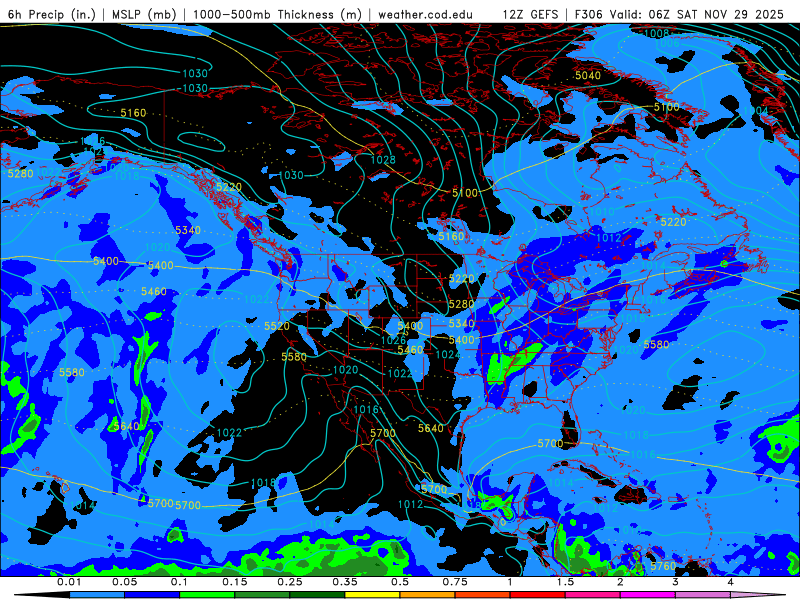Click the 1.5 legend value
The height and width of the screenshot is (600, 800).
tap(565, 582)
